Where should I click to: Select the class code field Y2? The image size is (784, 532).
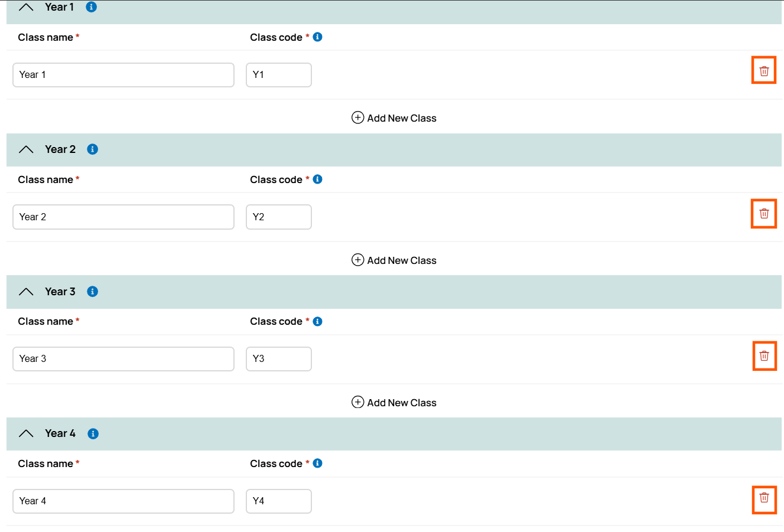(x=279, y=217)
